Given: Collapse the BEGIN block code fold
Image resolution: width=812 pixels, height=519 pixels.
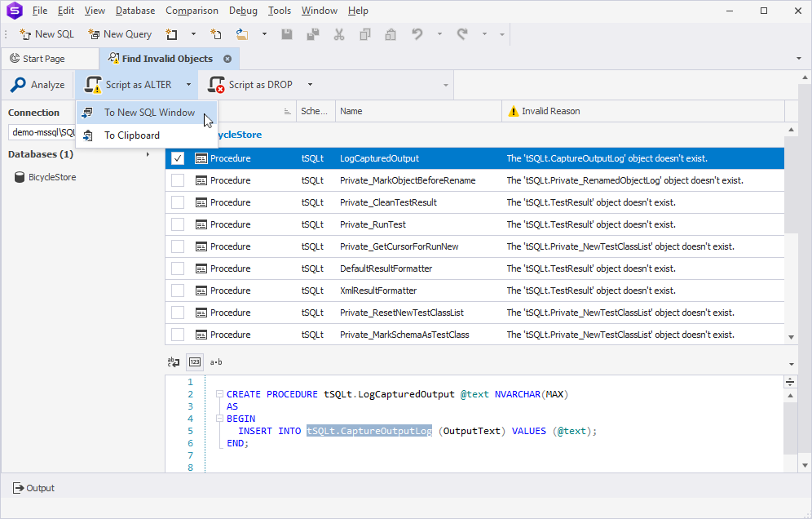Looking at the screenshot, I should (x=219, y=419).
